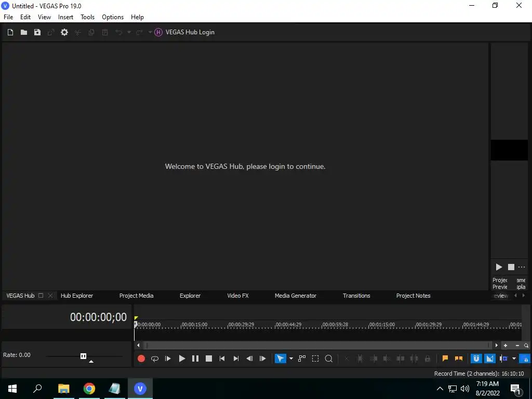Close the VEGAS Hub tab
This screenshot has width=532, height=399.
tap(50, 296)
